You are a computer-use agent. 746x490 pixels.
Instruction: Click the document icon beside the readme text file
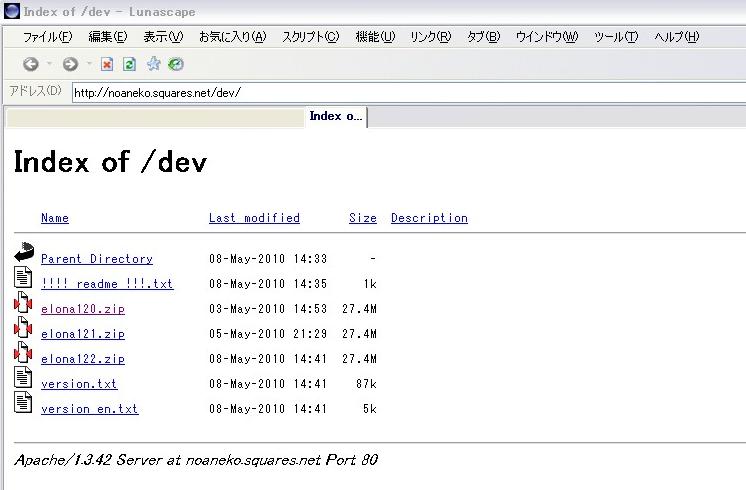23,277
